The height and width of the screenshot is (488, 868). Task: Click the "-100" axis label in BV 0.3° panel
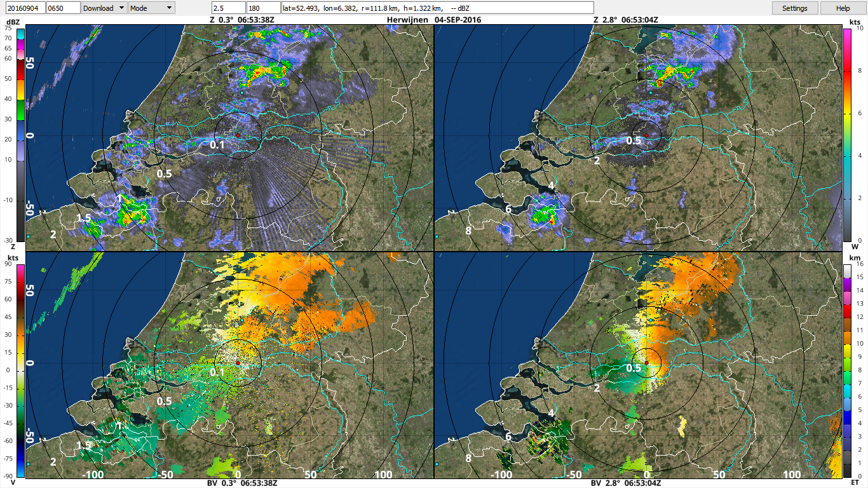click(x=93, y=475)
